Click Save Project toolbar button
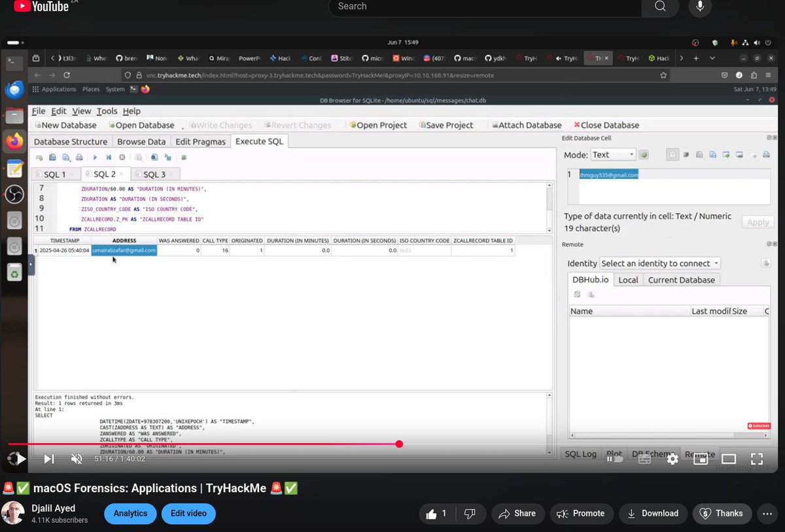Image resolution: width=785 pixels, height=532 pixels. 446,125
